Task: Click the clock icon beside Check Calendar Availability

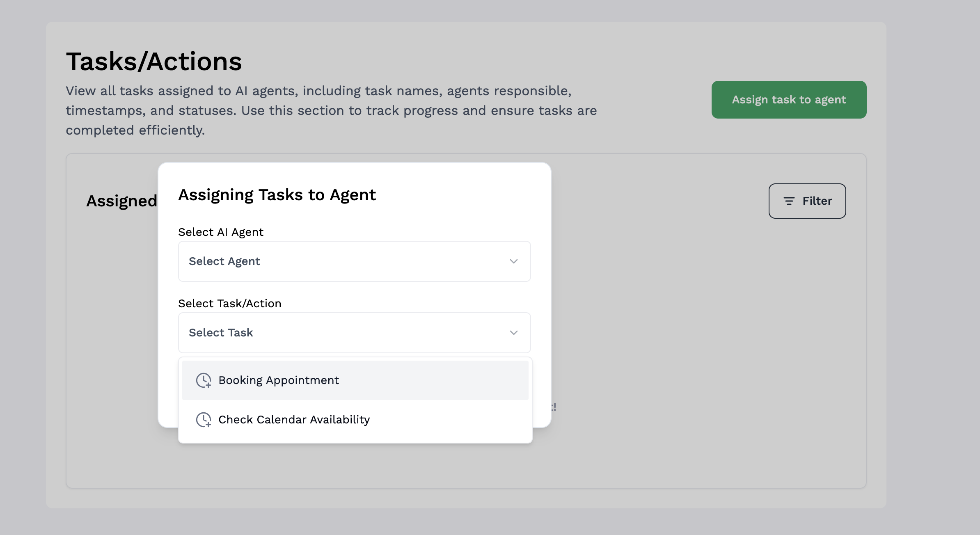Action: pos(204,420)
